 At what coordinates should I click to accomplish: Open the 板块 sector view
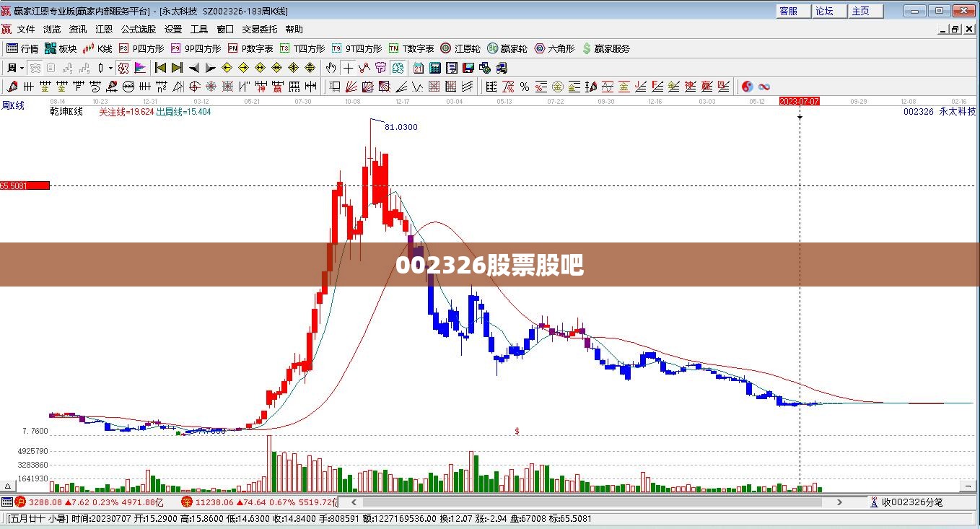pos(61,48)
